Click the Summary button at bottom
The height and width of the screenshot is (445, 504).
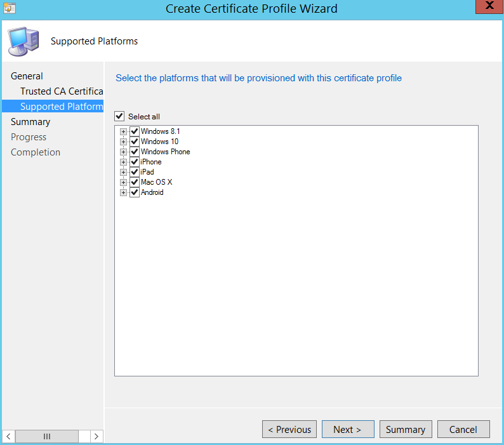[x=406, y=429]
